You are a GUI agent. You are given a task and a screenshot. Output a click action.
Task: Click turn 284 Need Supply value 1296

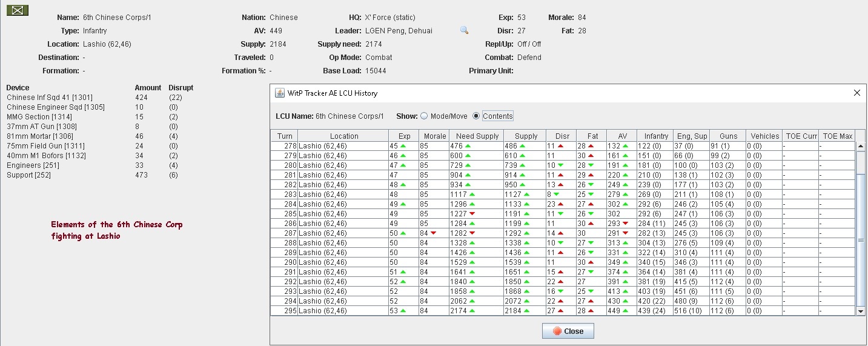pyautogui.click(x=459, y=204)
